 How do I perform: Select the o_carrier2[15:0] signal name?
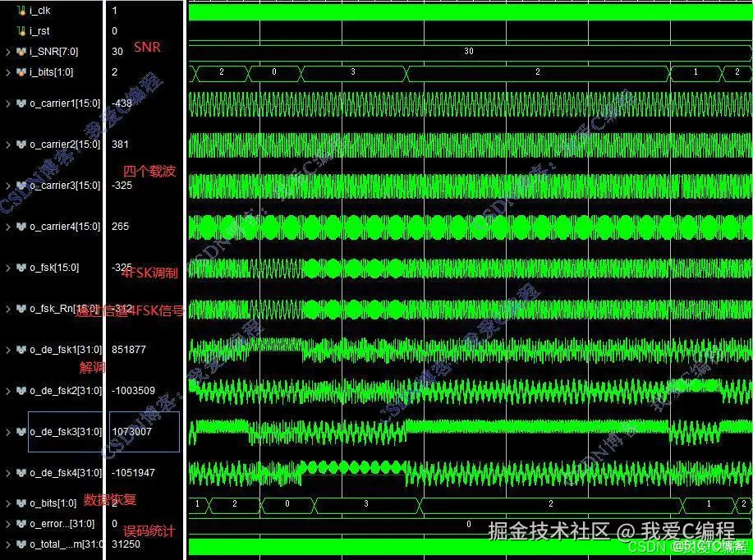[x=65, y=144]
